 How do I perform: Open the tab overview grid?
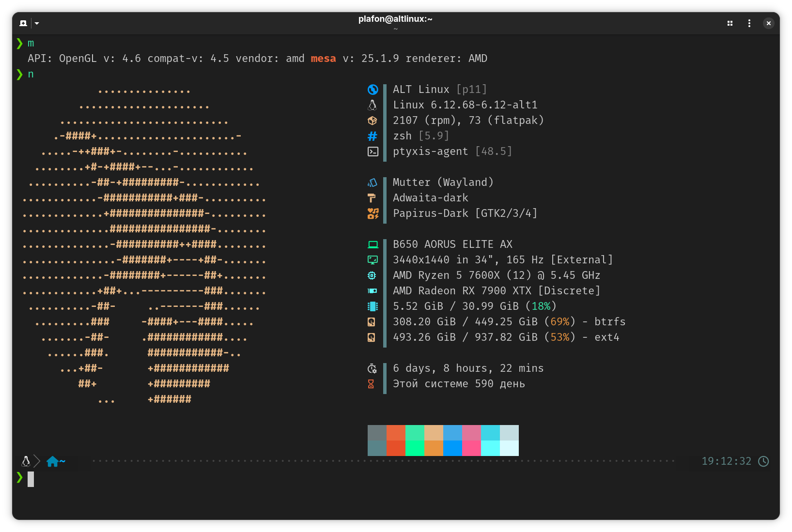pyautogui.click(x=730, y=23)
